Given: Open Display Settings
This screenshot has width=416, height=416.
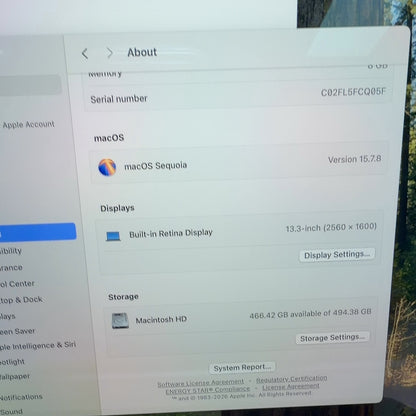Looking at the screenshot, I should click(x=337, y=255).
